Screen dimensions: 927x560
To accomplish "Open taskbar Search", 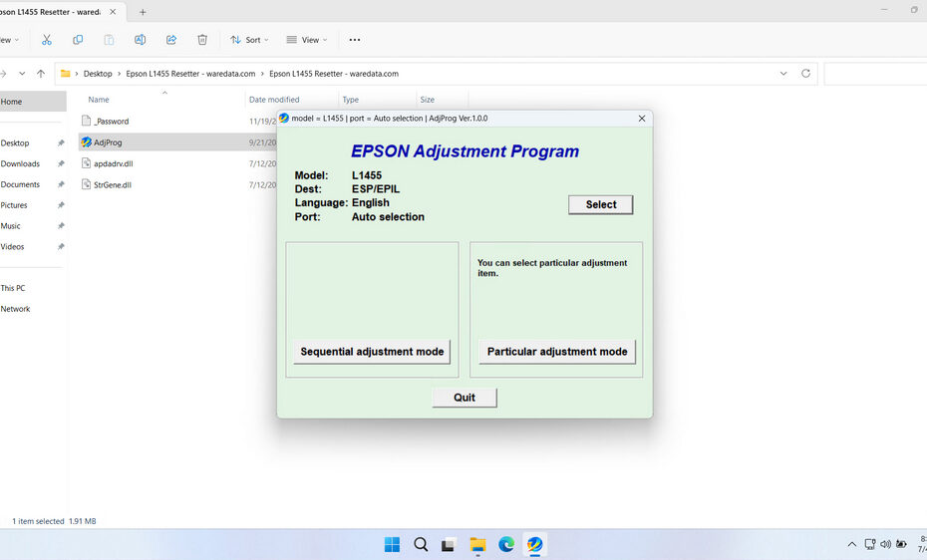I will (x=421, y=544).
